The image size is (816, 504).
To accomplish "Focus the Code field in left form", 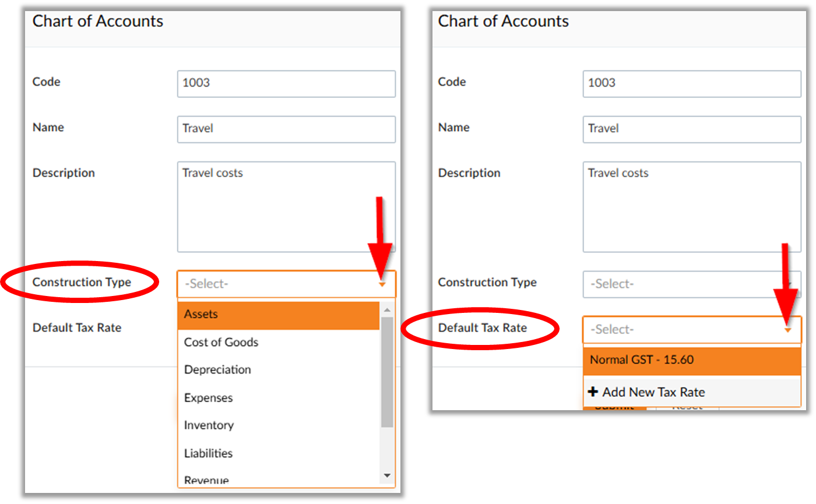I will tap(286, 84).
